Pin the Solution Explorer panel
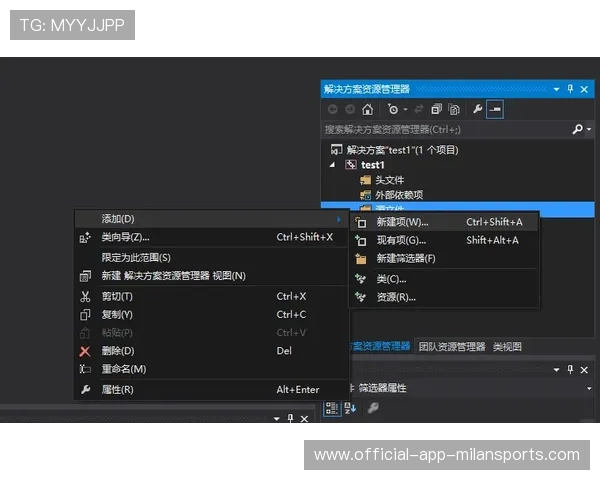This screenshot has width=600, height=480. [570, 89]
